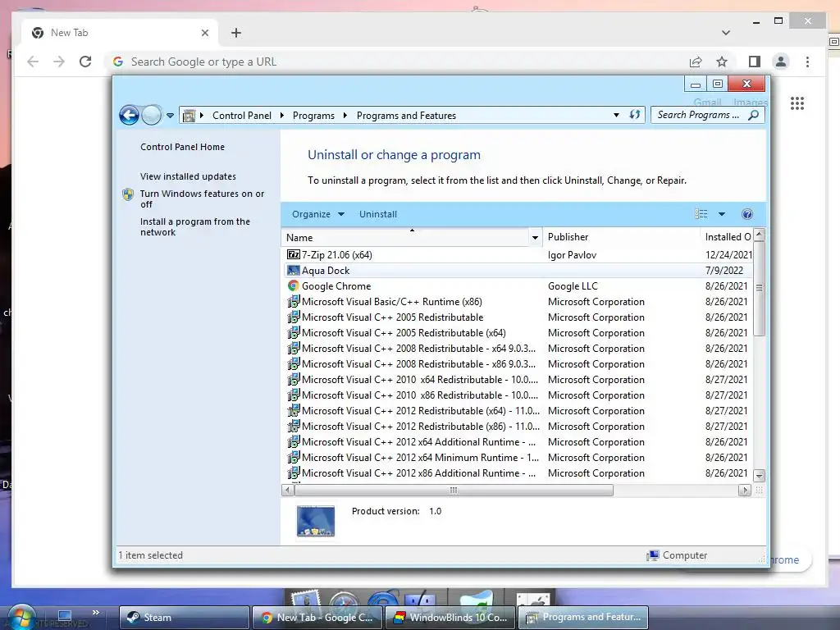Open the Organize menu
This screenshot has width=840, height=630.
[x=318, y=214]
